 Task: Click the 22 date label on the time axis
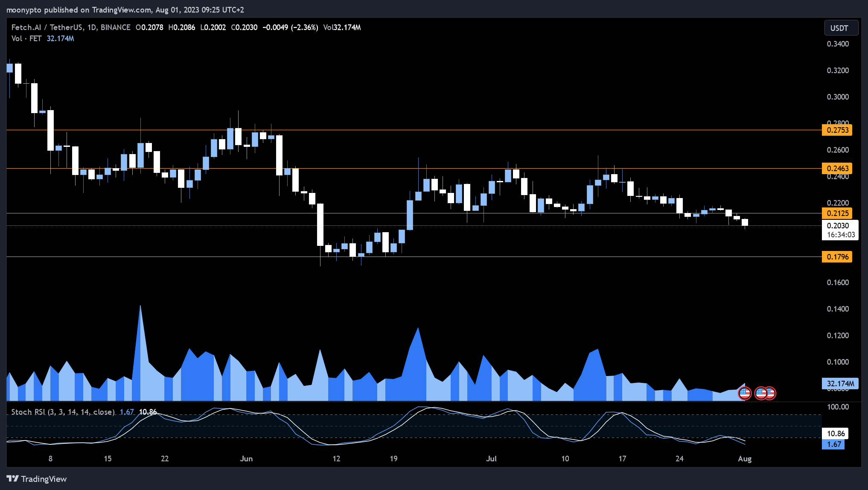tap(165, 459)
